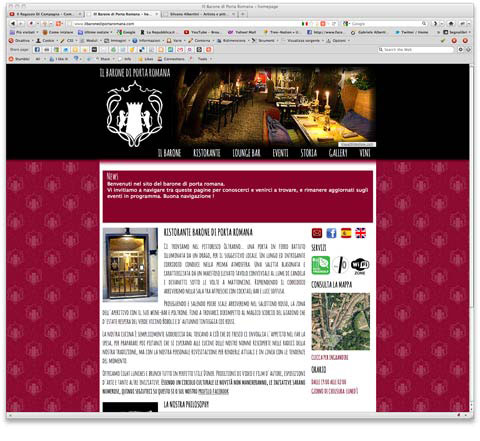
Task: Open the Gabriele Alberti bookmark
Action: (369, 32)
